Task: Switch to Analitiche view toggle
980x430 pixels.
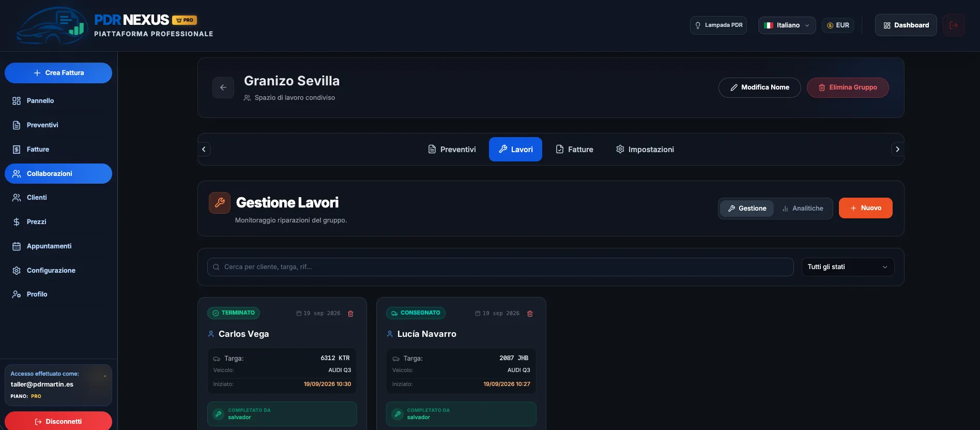Action: [803, 209]
